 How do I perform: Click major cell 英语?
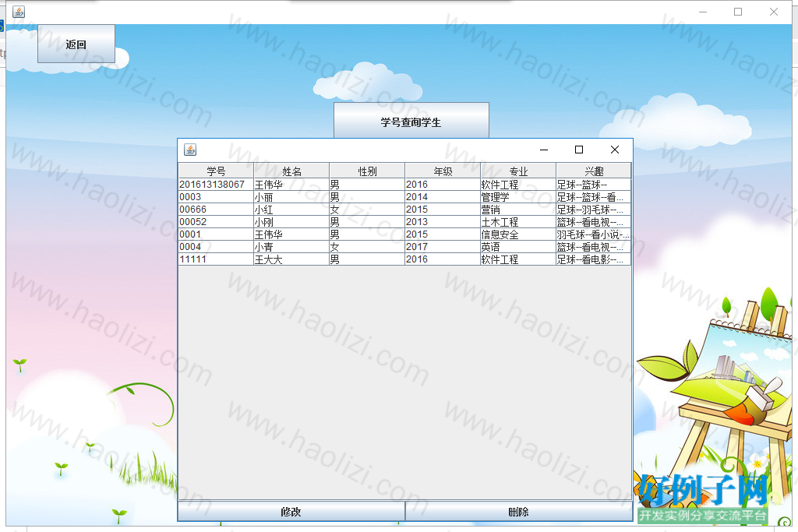(518, 247)
